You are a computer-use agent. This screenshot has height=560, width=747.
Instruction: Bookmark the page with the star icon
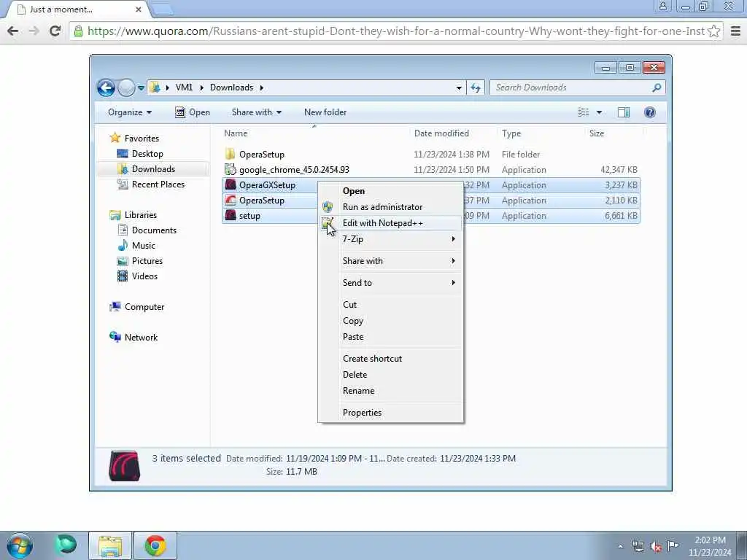pos(713,31)
